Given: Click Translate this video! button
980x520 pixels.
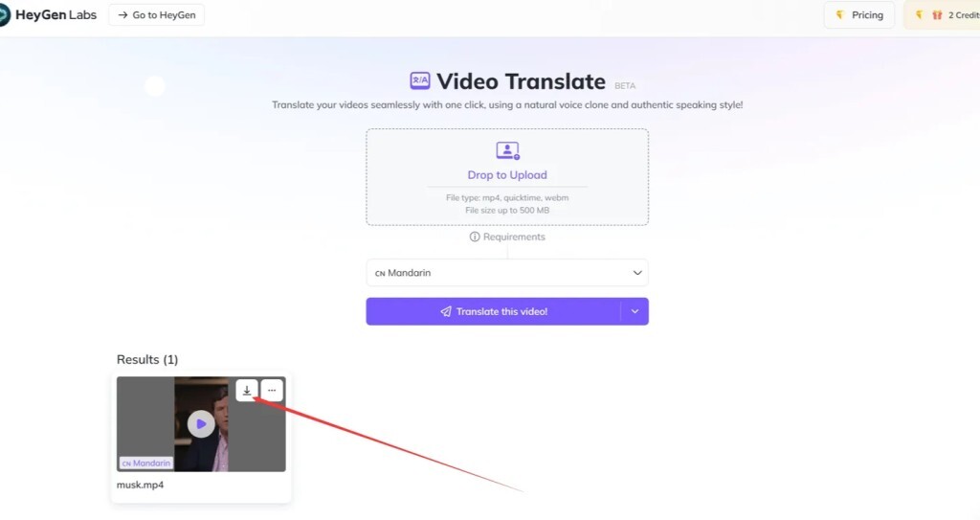Looking at the screenshot, I should click(493, 311).
